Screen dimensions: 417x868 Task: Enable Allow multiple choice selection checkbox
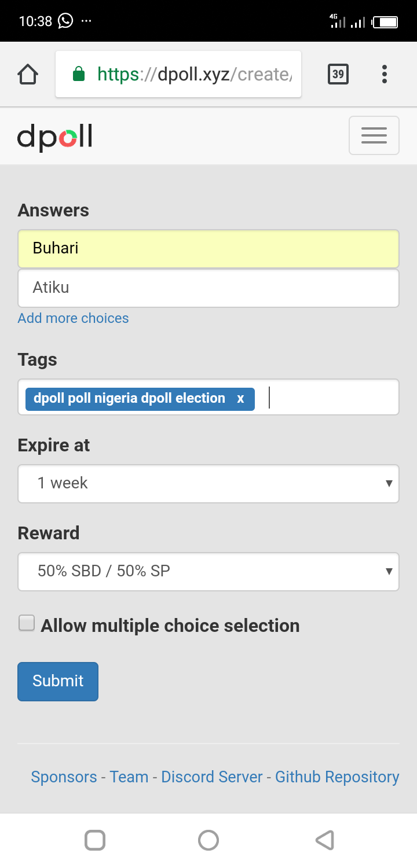click(27, 623)
